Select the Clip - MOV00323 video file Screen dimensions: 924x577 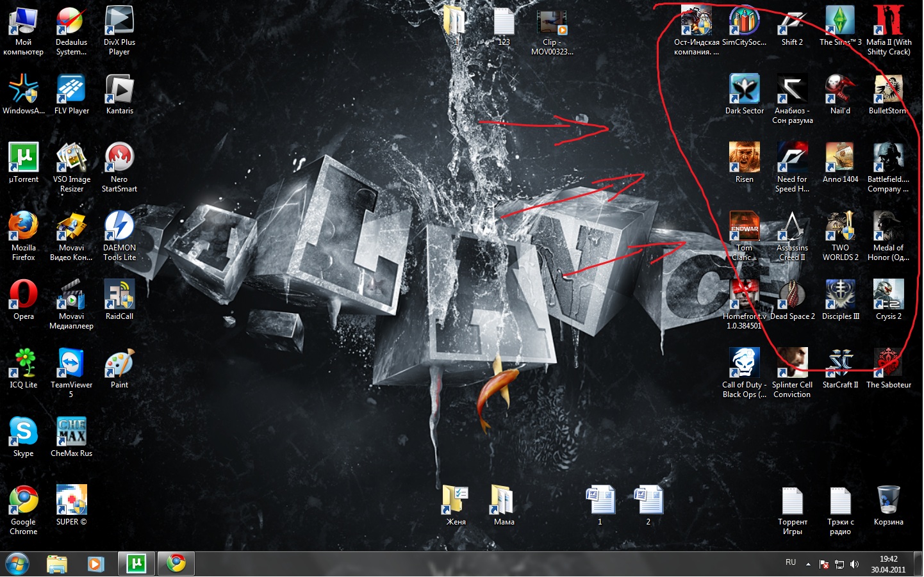point(552,31)
